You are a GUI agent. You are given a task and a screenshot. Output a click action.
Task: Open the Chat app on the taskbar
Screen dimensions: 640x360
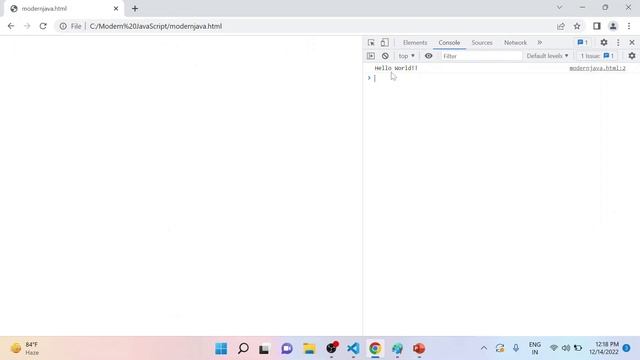click(x=287, y=349)
